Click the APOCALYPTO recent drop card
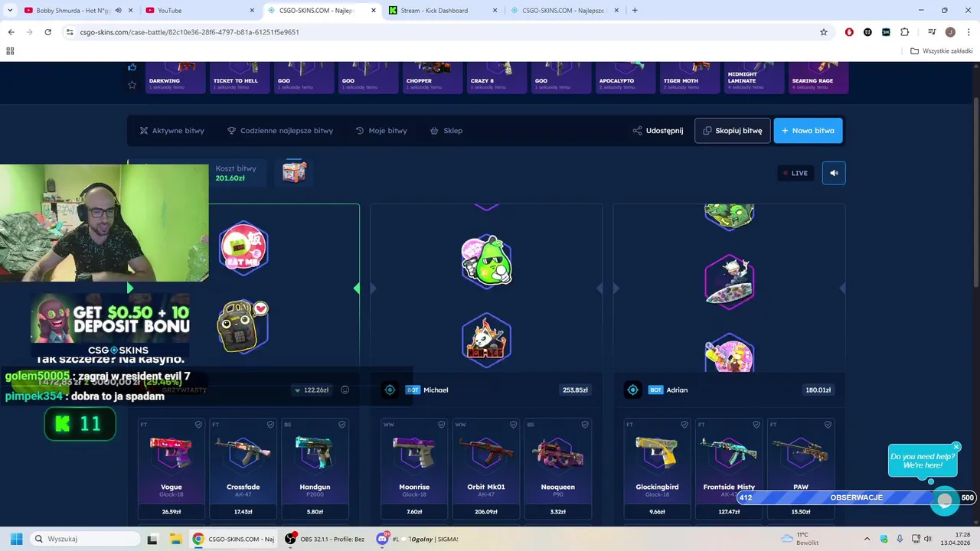The width and height of the screenshot is (980, 551). pyautogui.click(x=625, y=77)
